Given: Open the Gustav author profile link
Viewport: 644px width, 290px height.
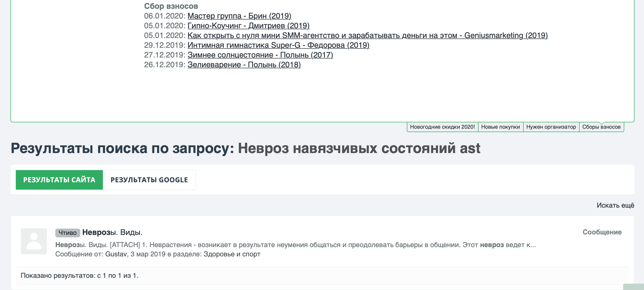Looking at the screenshot, I should (x=116, y=254).
